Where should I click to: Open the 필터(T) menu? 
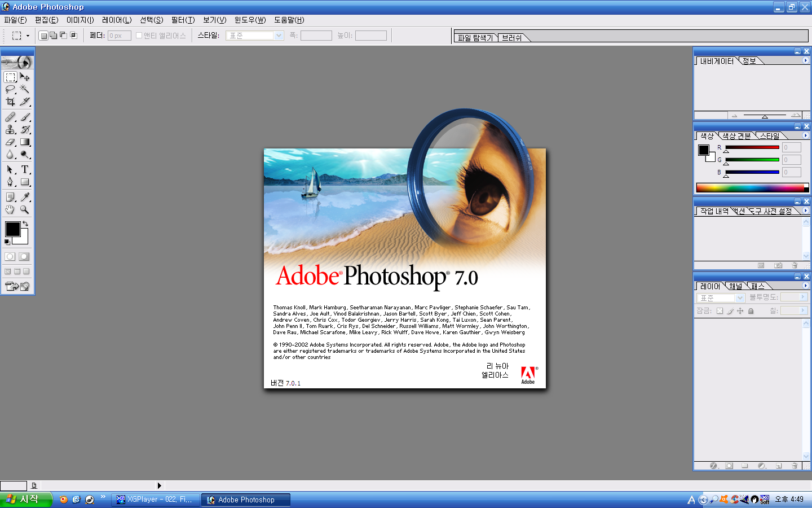coord(183,20)
